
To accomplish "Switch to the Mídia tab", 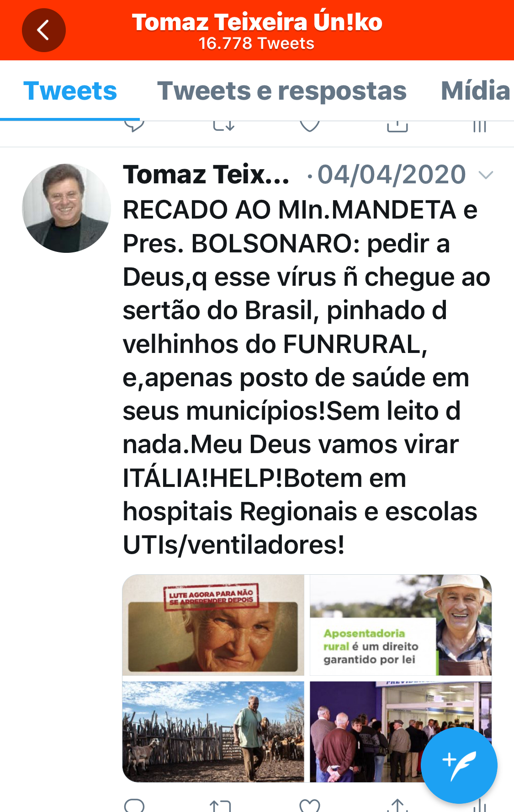I will click(476, 91).
